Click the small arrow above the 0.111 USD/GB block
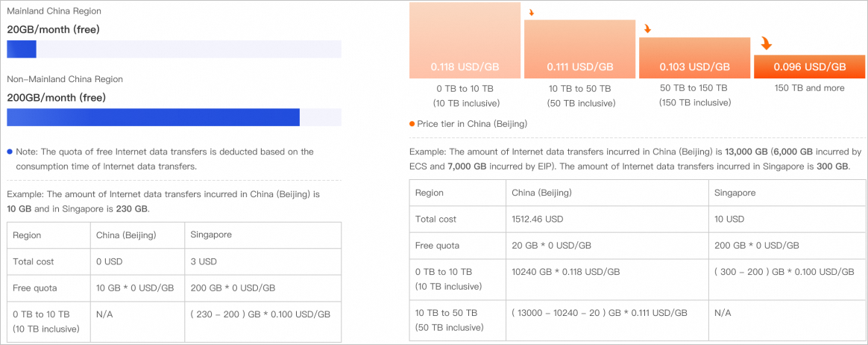868x345 pixels. [532, 12]
